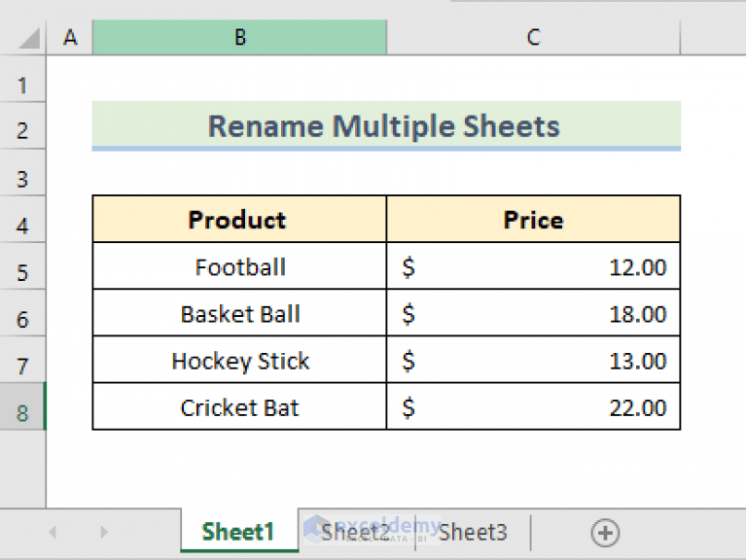Select the 12.00 price cell

pos(533,266)
